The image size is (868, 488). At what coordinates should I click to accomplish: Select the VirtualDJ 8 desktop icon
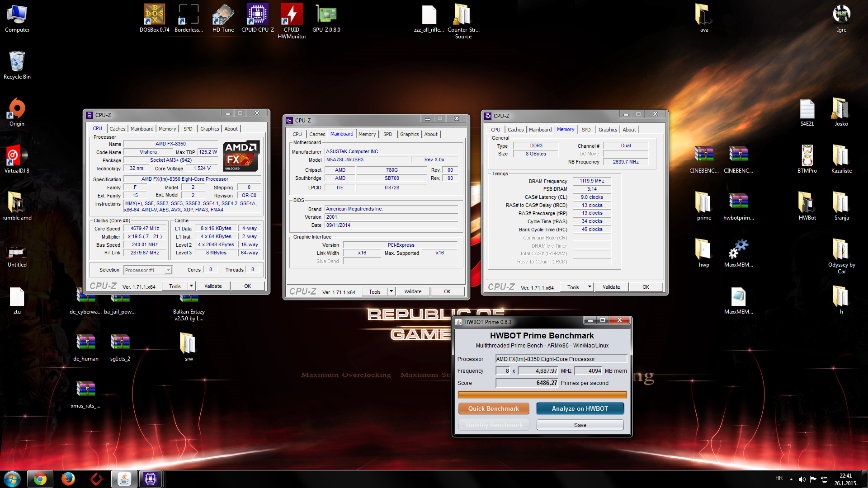click(17, 159)
